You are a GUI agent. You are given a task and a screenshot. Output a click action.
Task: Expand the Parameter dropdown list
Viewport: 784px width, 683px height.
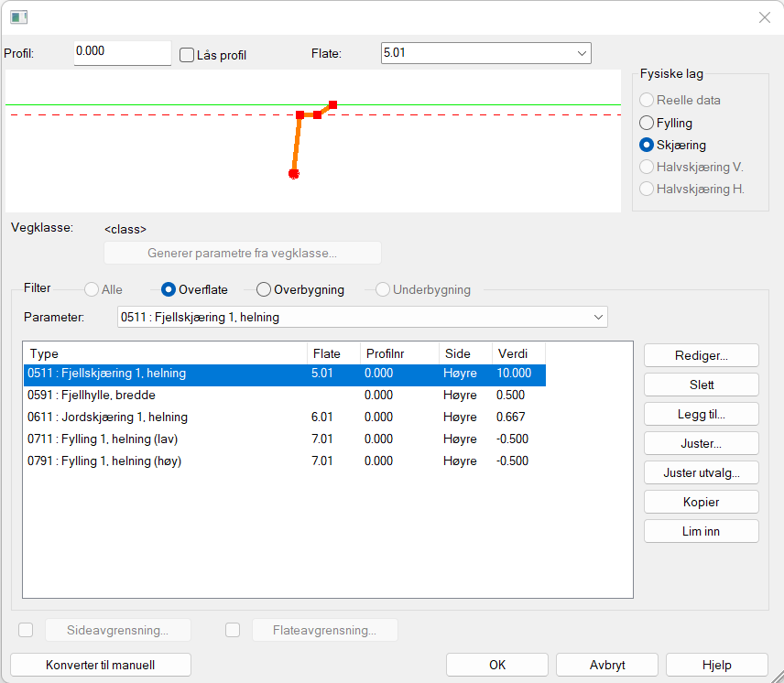pyautogui.click(x=362, y=317)
